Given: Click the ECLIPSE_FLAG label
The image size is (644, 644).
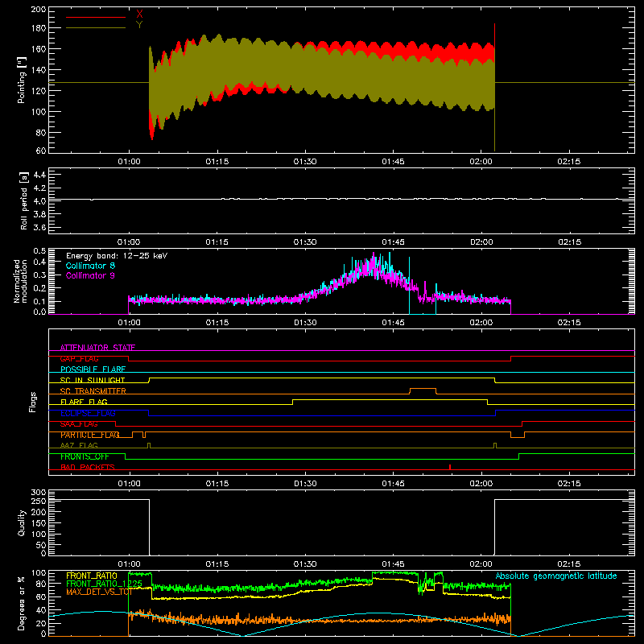Looking at the screenshot, I should click(x=89, y=413).
